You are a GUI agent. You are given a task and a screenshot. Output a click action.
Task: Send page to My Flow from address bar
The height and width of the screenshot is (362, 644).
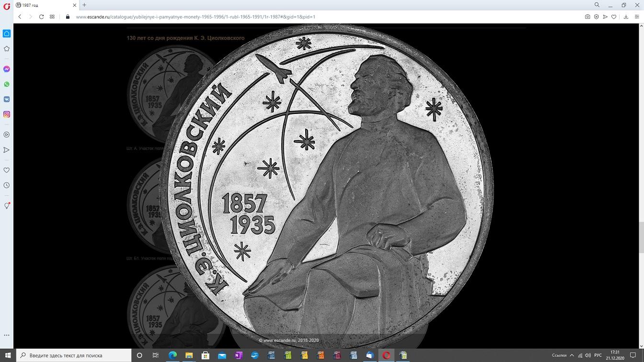605,17
